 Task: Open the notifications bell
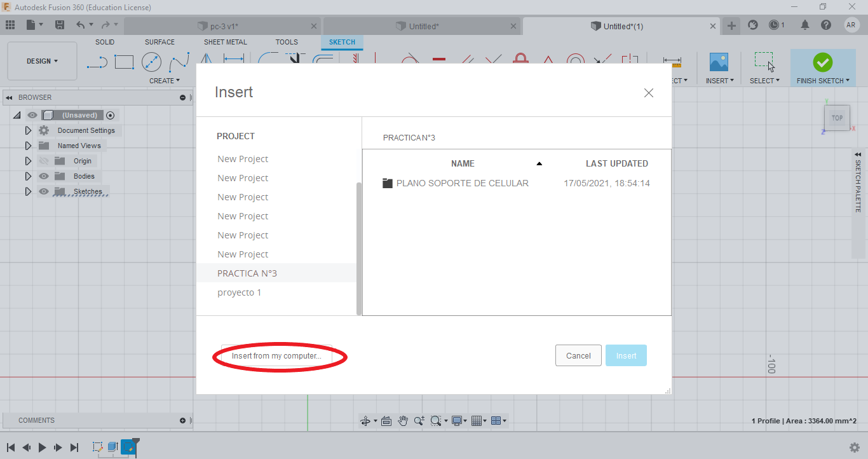pyautogui.click(x=805, y=25)
